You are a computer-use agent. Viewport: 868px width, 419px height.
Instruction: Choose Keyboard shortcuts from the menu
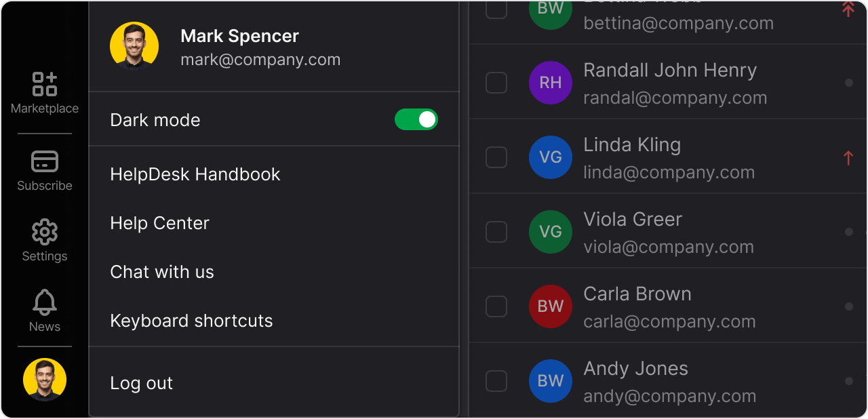191,321
